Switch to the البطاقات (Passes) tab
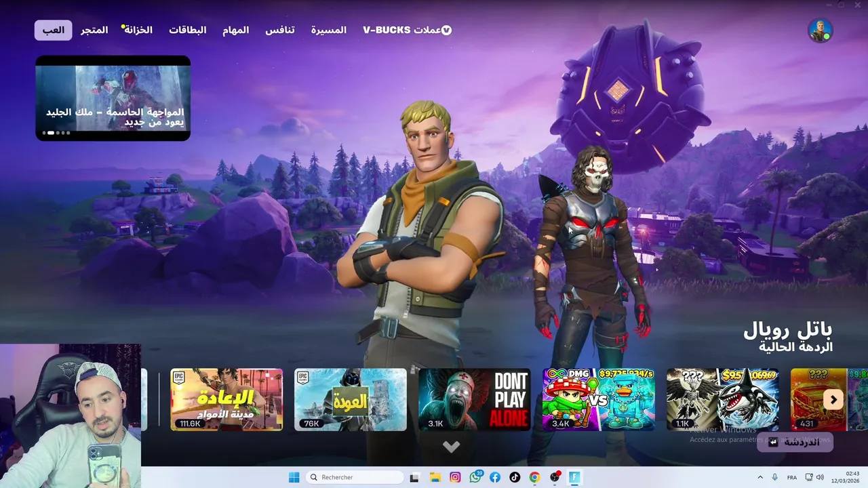This screenshot has height=488, width=868. pos(188,30)
